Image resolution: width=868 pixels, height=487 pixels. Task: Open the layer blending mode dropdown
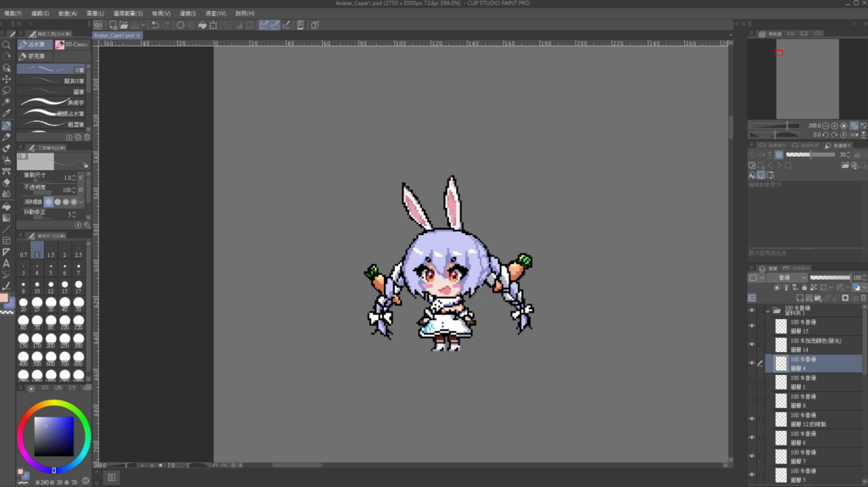(x=787, y=277)
